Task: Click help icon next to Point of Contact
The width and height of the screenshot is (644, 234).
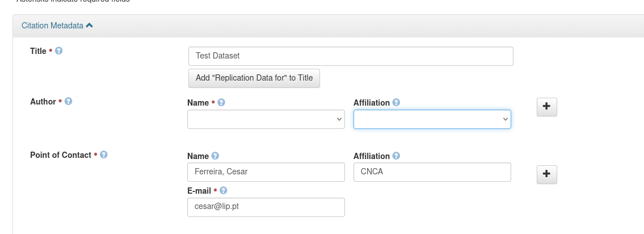Action: (x=104, y=154)
